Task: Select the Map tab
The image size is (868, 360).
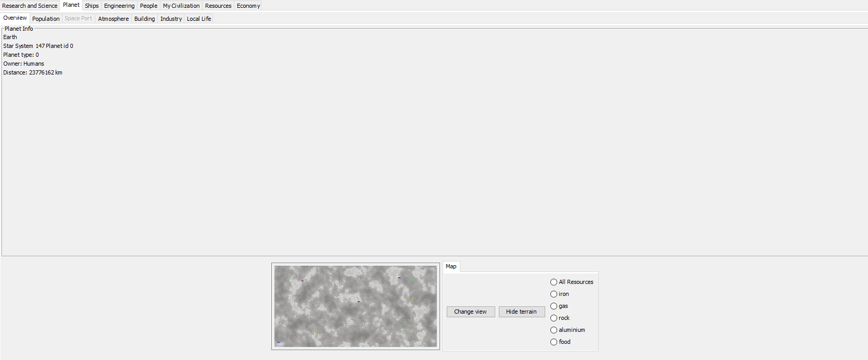Action: [x=451, y=266]
